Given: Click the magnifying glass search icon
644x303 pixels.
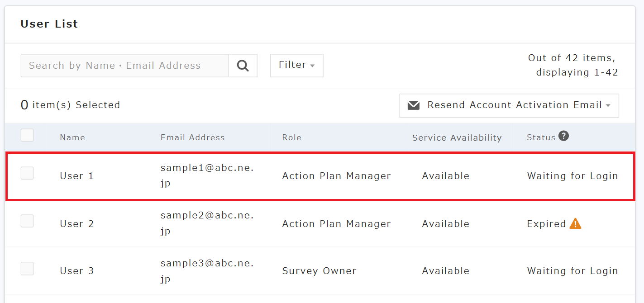Looking at the screenshot, I should pos(243,66).
